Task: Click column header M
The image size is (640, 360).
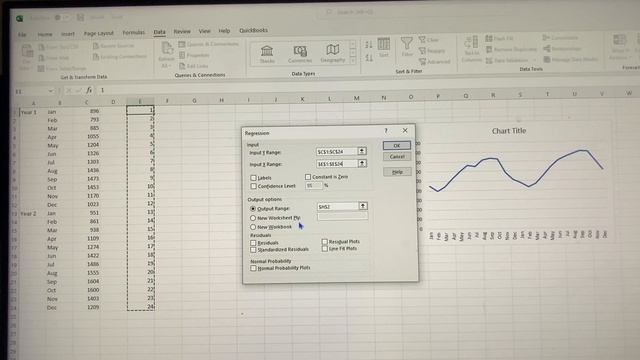Action: pos(356,98)
